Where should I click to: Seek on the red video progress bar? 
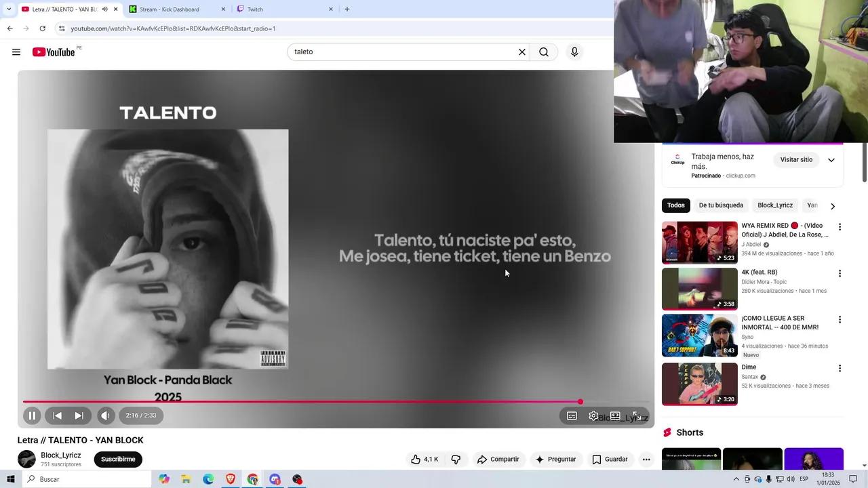point(302,402)
